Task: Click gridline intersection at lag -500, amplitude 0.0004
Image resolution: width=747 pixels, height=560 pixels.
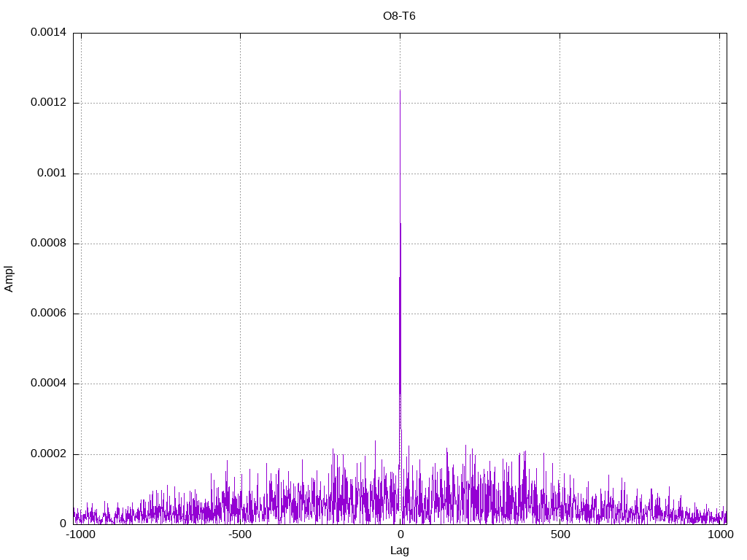Action: pos(240,384)
